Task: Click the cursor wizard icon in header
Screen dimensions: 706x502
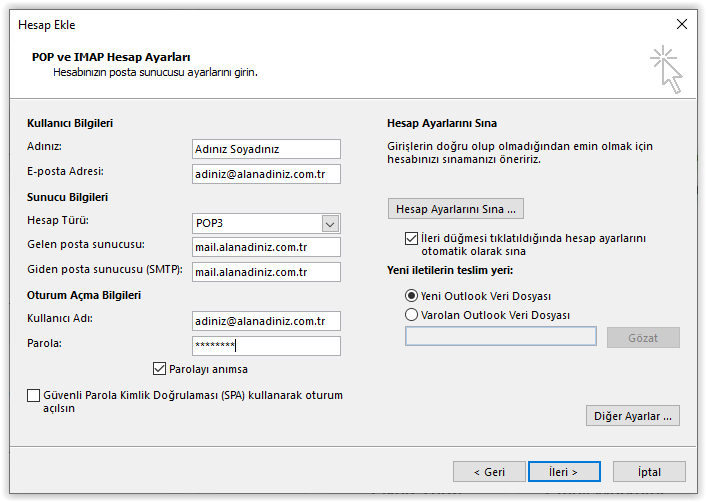Action: pos(667,69)
